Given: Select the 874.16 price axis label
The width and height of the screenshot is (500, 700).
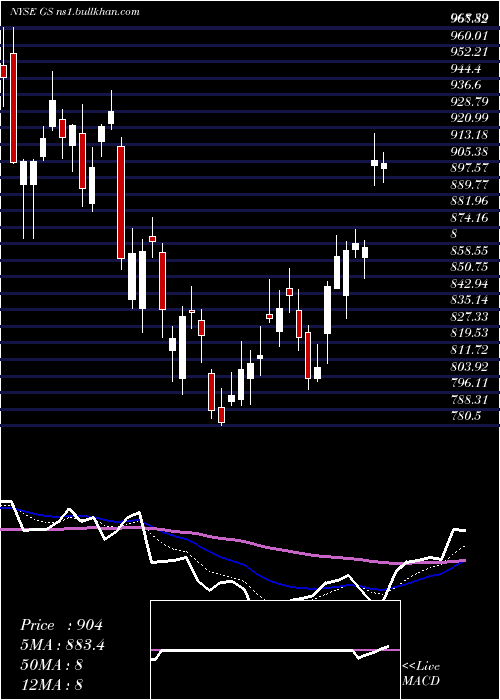Looking at the screenshot, I should point(469,218).
